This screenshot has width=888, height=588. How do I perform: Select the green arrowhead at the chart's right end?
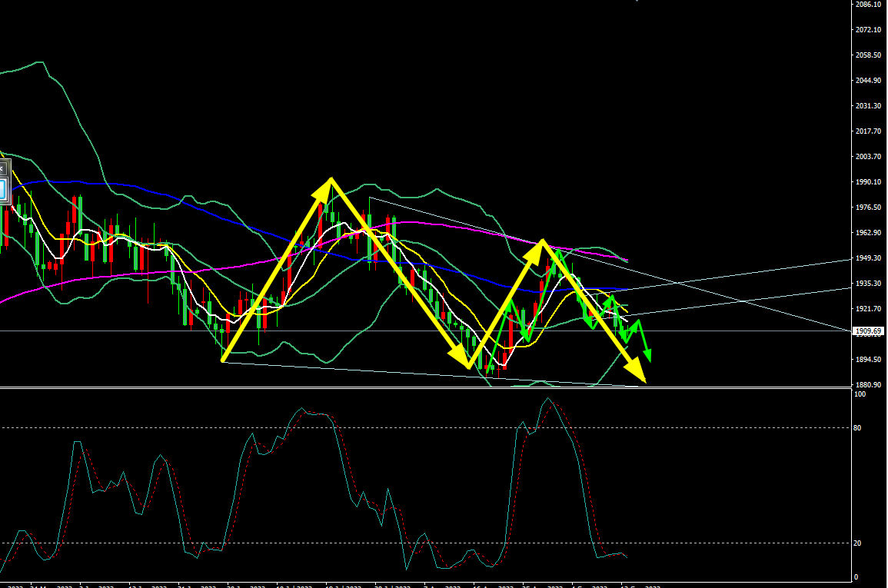[648, 356]
